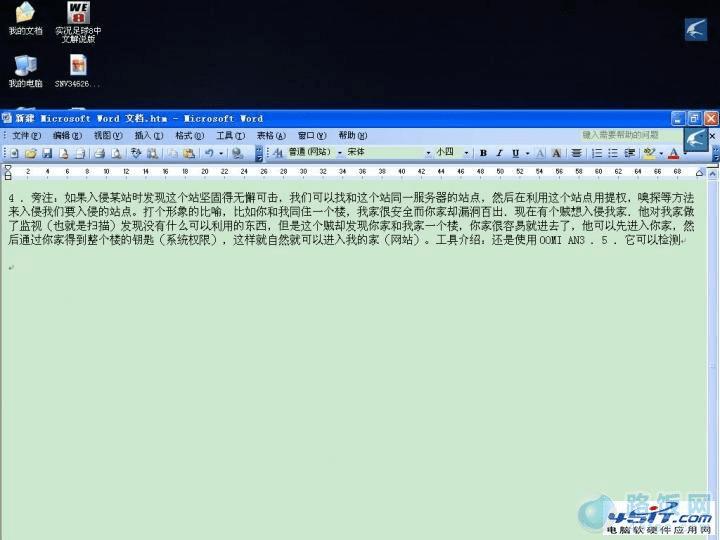720x540 pixels.
Task: Click the right indent marker on ruler
Action: (699, 173)
